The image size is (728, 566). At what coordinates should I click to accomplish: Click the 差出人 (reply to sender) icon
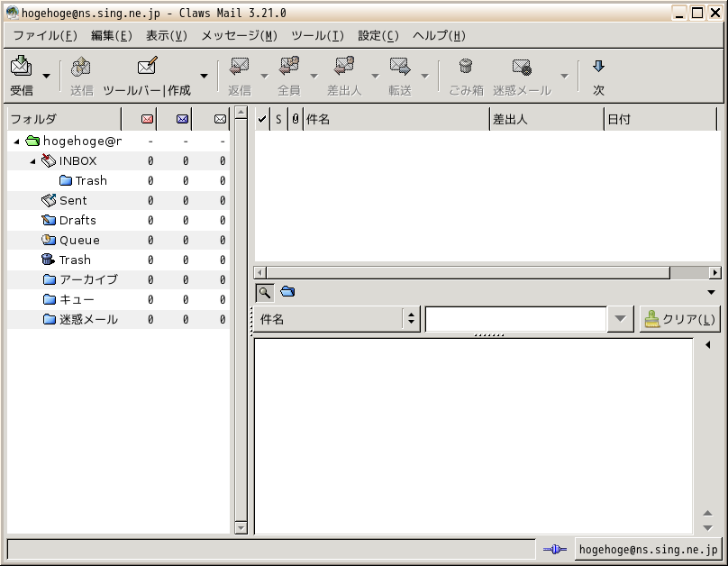344,66
